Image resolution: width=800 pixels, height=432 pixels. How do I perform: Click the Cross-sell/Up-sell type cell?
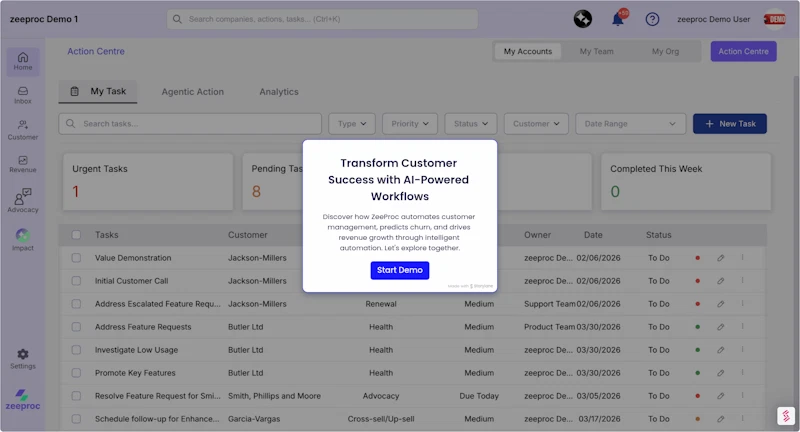[x=381, y=419]
